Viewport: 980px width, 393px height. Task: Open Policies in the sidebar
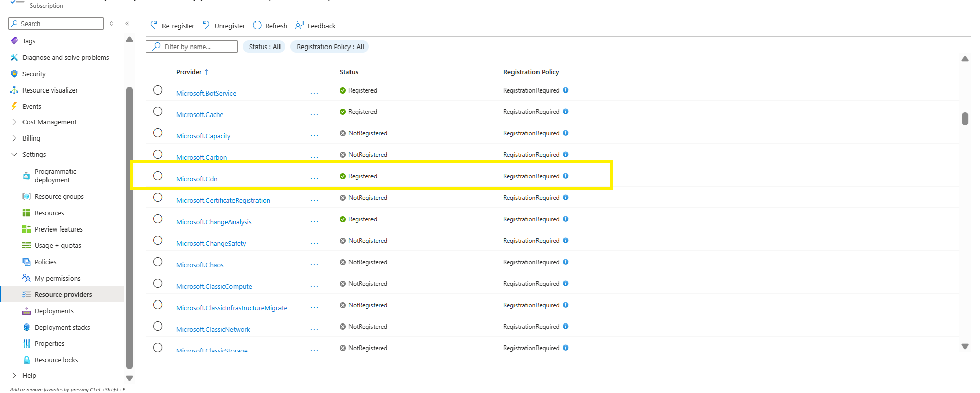pos(45,262)
